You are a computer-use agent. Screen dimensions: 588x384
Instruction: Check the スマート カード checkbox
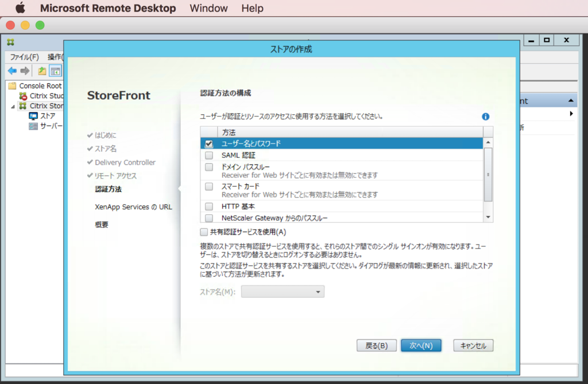click(209, 187)
